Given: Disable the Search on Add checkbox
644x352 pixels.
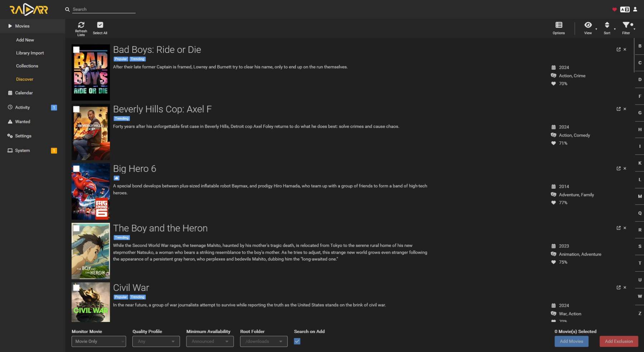Looking at the screenshot, I should [x=297, y=341].
